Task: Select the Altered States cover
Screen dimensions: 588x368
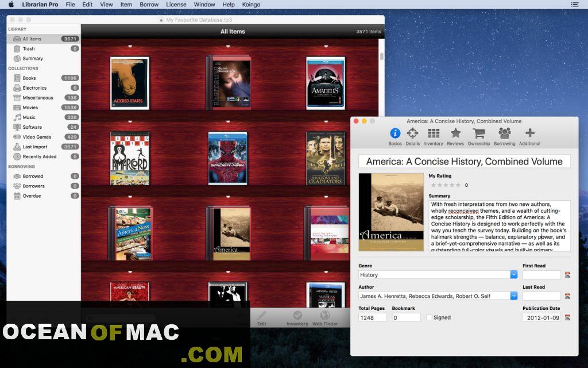Action: [129, 83]
